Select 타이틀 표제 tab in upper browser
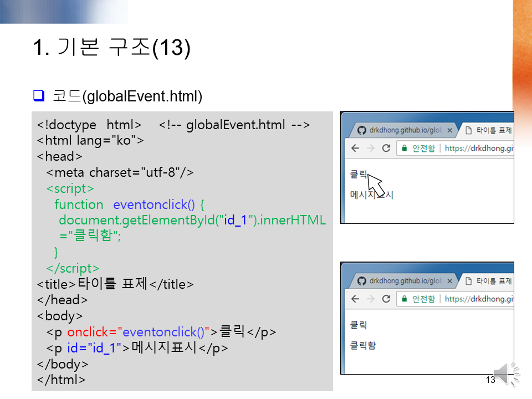 coord(488,130)
